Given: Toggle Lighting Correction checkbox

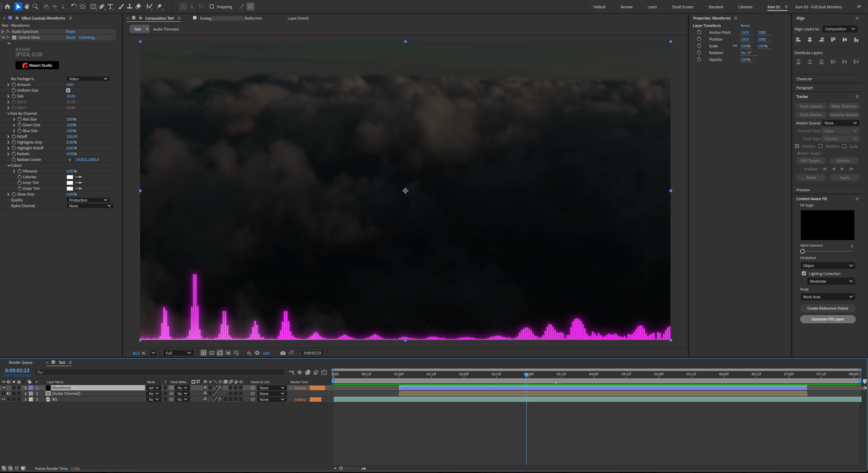Looking at the screenshot, I should (x=804, y=273).
